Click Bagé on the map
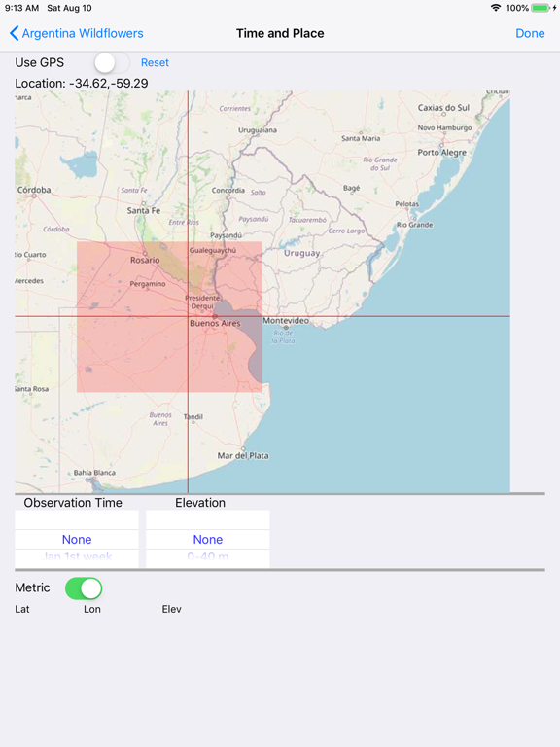 click(351, 188)
